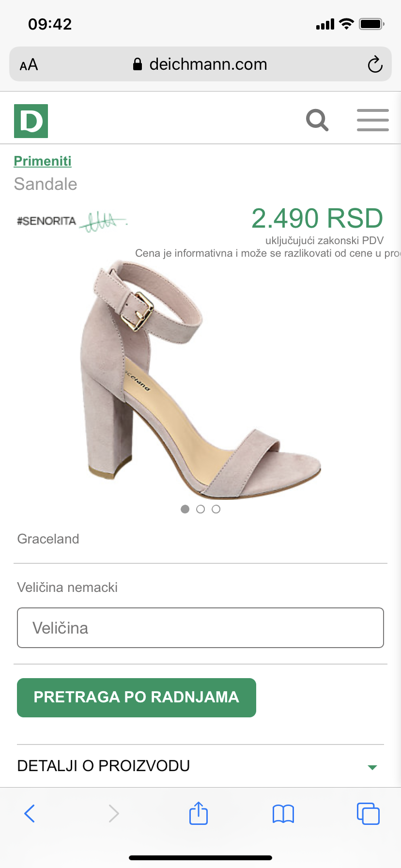Viewport: 401px width, 868px height.
Task: Open the Veličina size dropdown
Action: pyautogui.click(x=200, y=628)
